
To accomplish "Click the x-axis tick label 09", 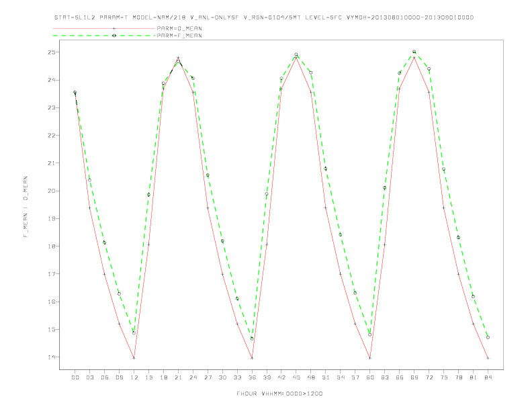I will click(x=119, y=377).
